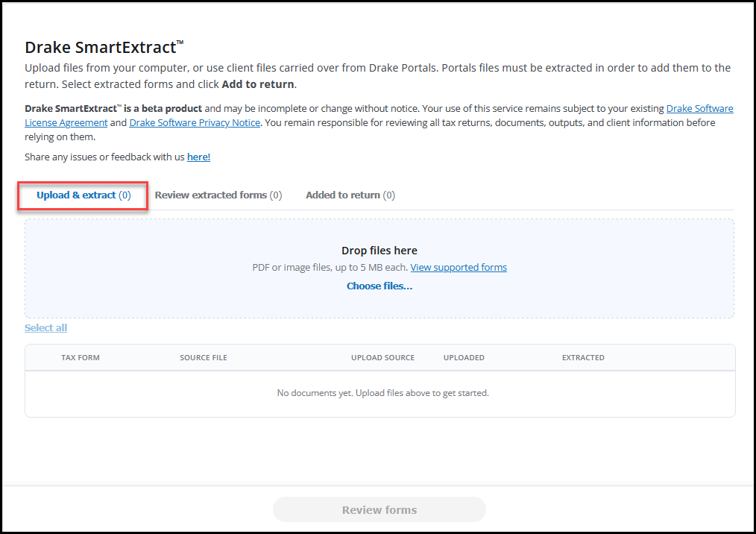Open the View supported forms link
Image resolution: width=756 pixels, height=534 pixels.
(459, 267)
